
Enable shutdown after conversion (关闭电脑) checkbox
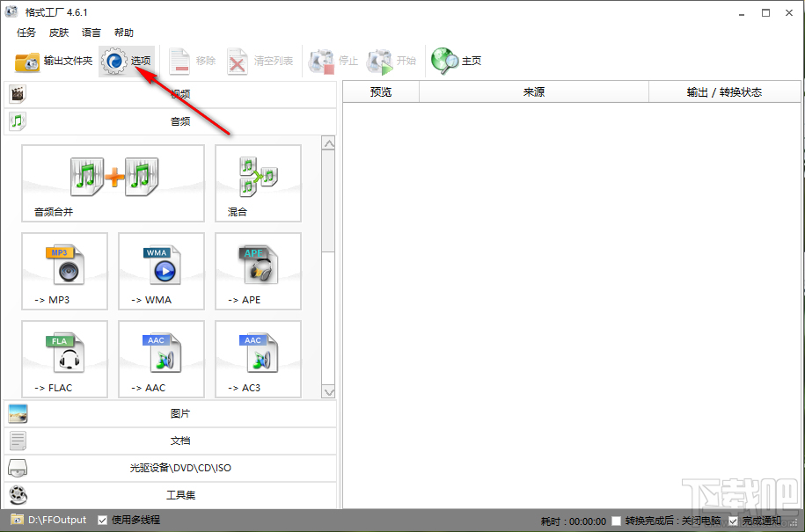(616, 521)
